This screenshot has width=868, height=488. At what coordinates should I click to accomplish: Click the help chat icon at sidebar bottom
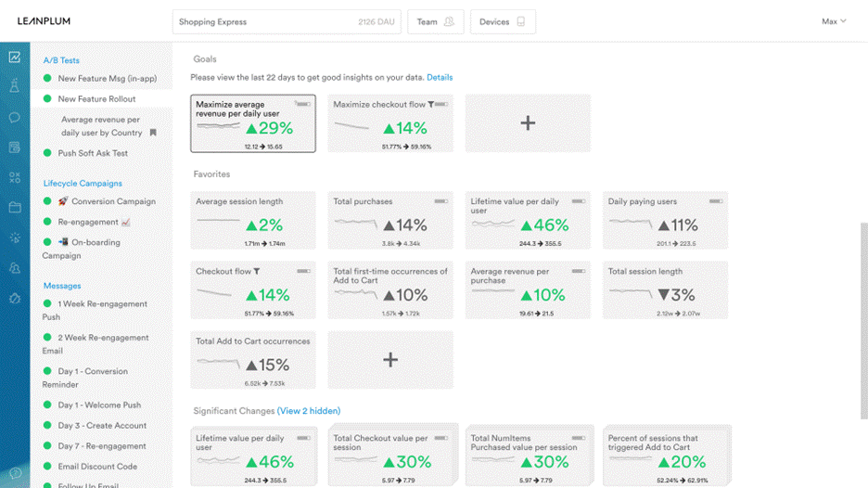(14, 474)
